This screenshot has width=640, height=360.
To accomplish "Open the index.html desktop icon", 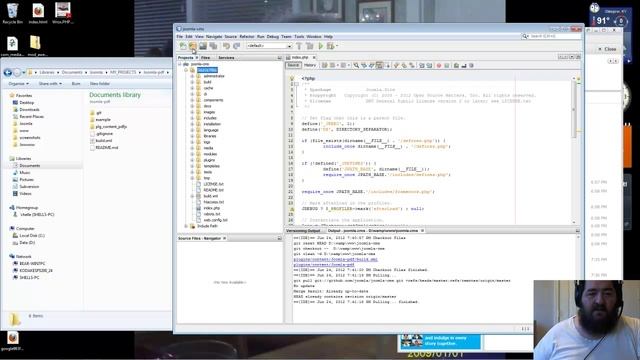I will click(x=38, y=13).
